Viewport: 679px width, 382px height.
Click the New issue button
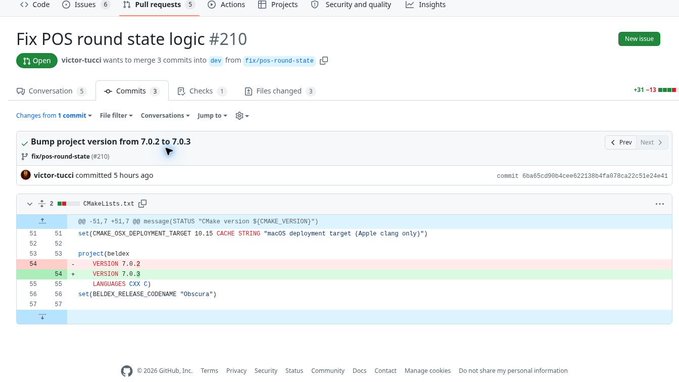(639, 39)
